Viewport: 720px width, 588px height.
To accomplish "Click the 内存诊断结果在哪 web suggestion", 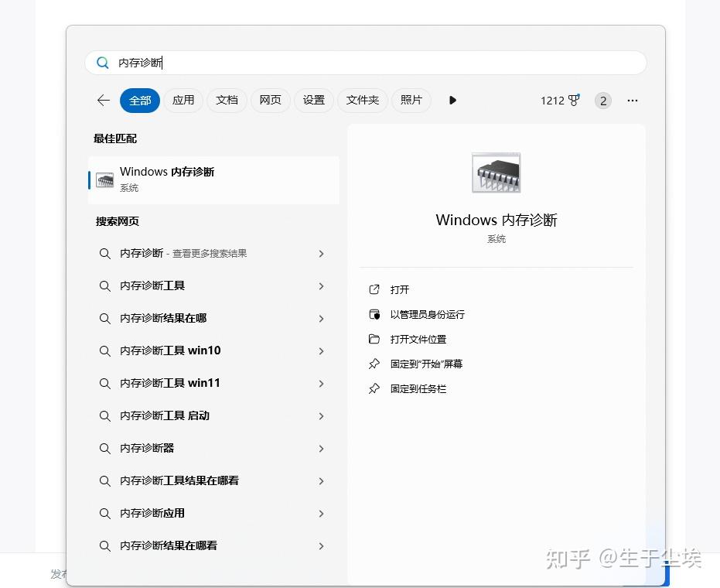I will [x=214, y=318].
